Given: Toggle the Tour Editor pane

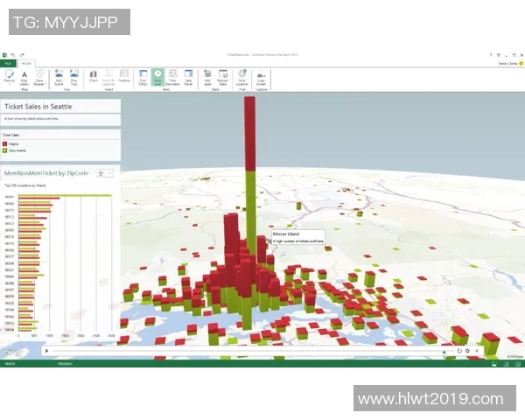Looking at the screenshot, I should coord(143,77).
